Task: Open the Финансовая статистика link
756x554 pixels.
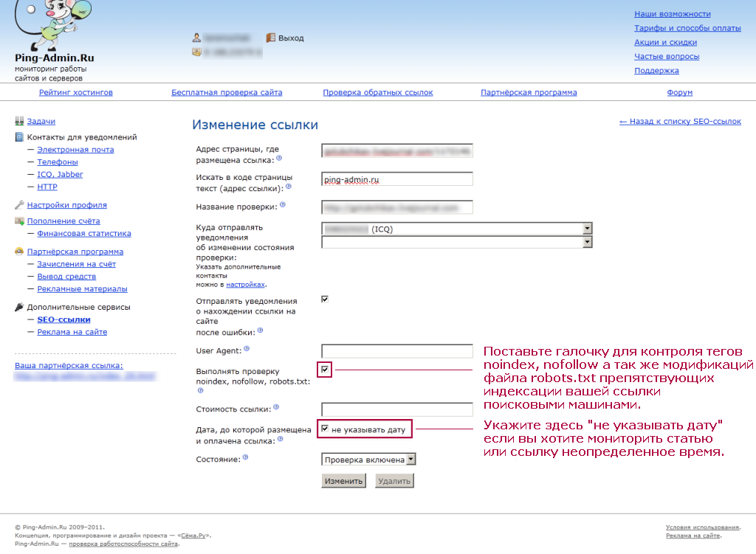Action: click(84, 233)
